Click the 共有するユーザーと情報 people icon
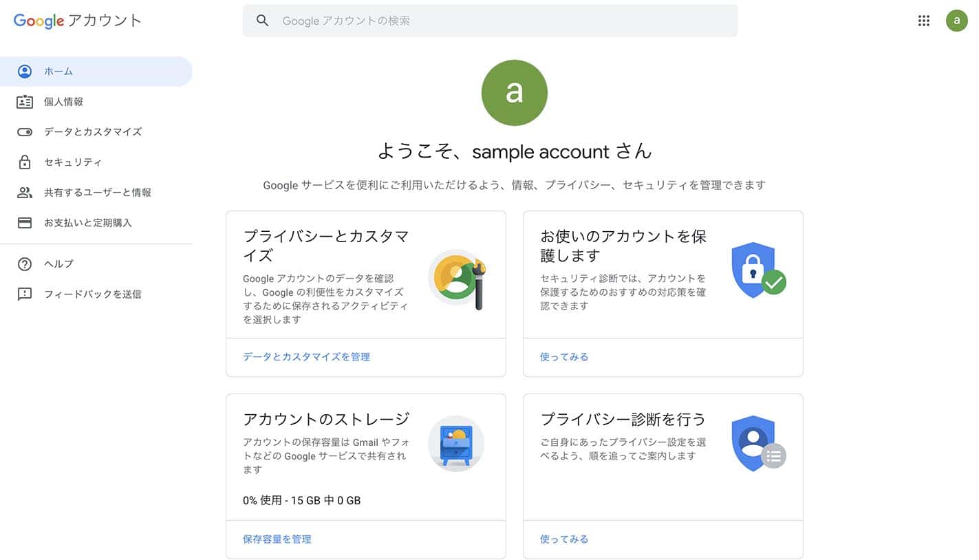Screen dimensions: 979x560 coord(25,193)
